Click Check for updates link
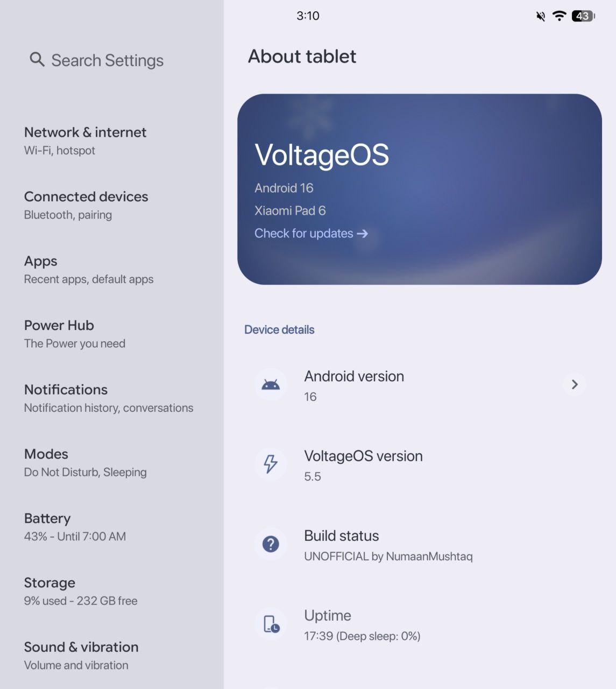 pyautogui.click(x=311, y=233)
